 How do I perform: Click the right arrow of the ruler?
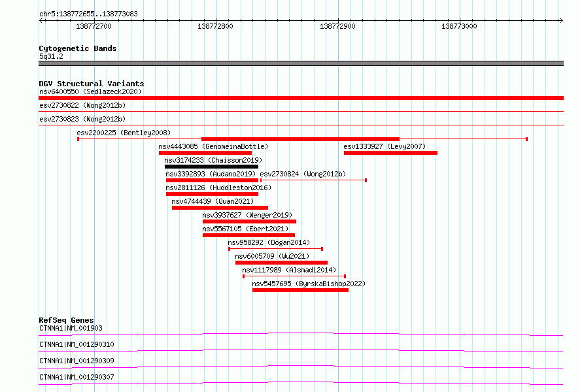pos(561,20)
